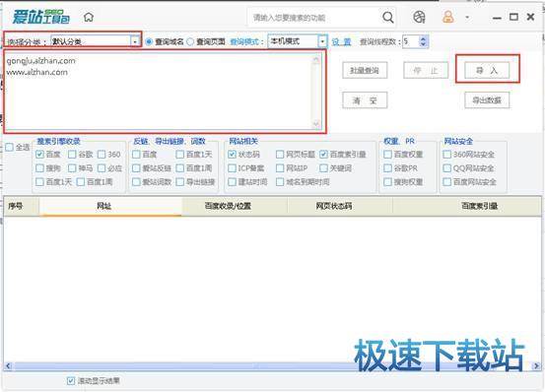Enable the ICP备案 checkbox
Screen dimensions: 545x392
tap(233, 168)
